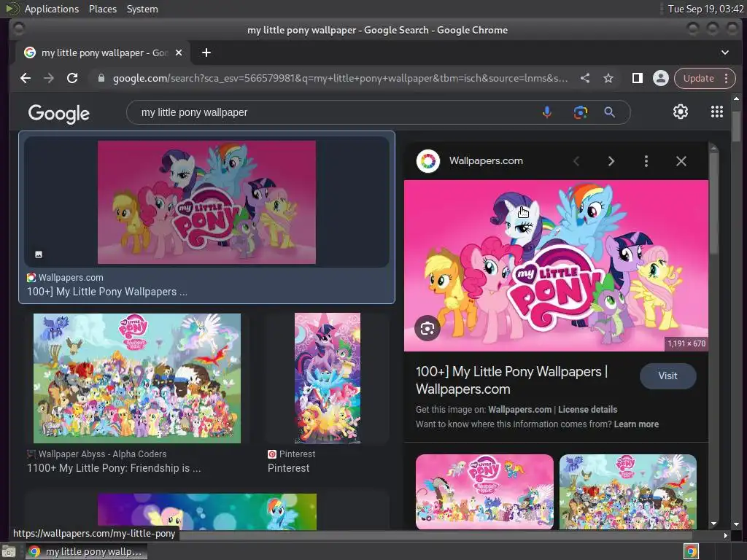Go back to the previous page
The image size is (747, 560).
26,78
